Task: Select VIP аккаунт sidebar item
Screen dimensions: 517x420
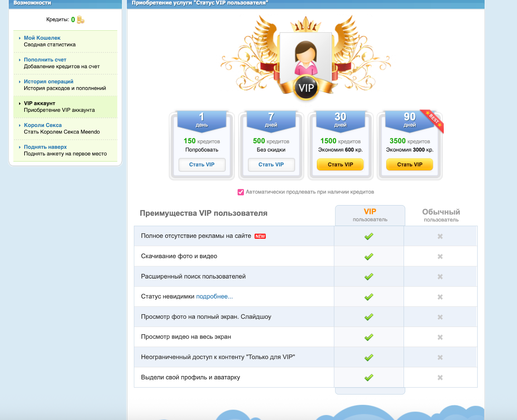Action: pos(39,103)
